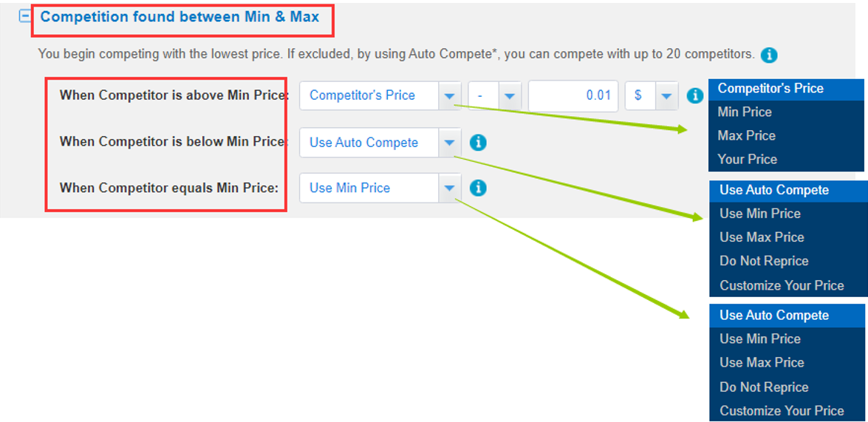Open the dollar currency unit dropdown

[x=666, y=96]
